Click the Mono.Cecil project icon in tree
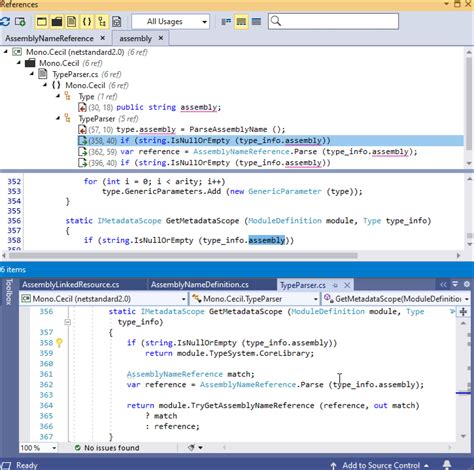This screenshot has height=470, width=474. pos(17,52)
